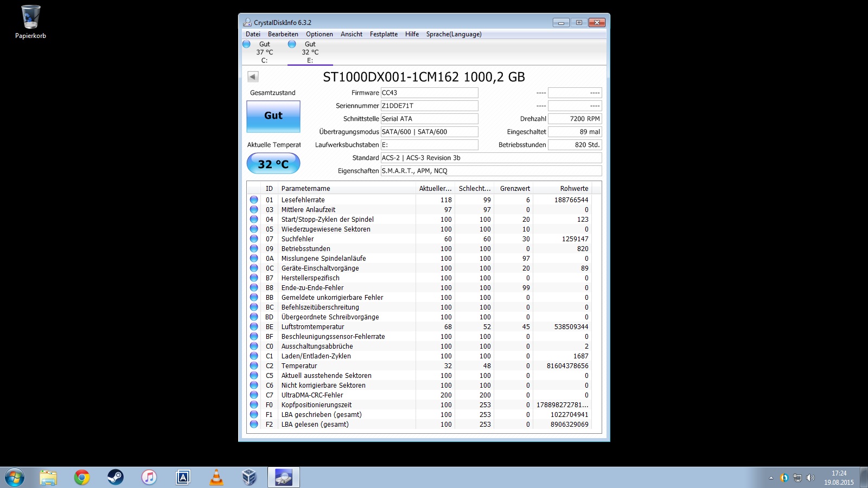Launch VLC media player from the taskbar

216,478
